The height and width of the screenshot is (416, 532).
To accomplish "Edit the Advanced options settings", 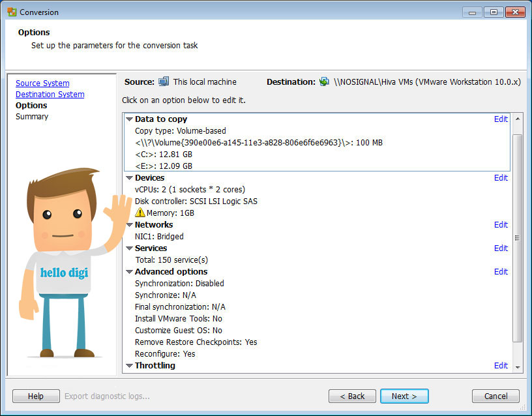I will point(501,271).
